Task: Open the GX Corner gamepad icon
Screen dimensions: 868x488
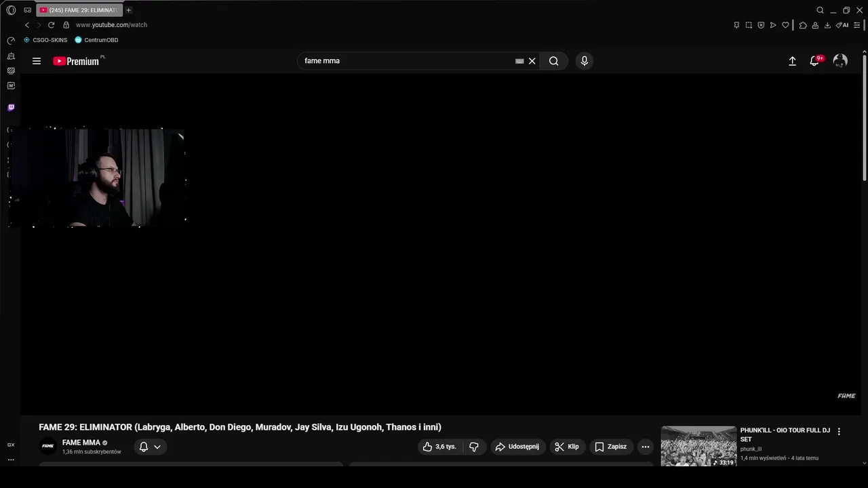Action: (x=27, y=10)
